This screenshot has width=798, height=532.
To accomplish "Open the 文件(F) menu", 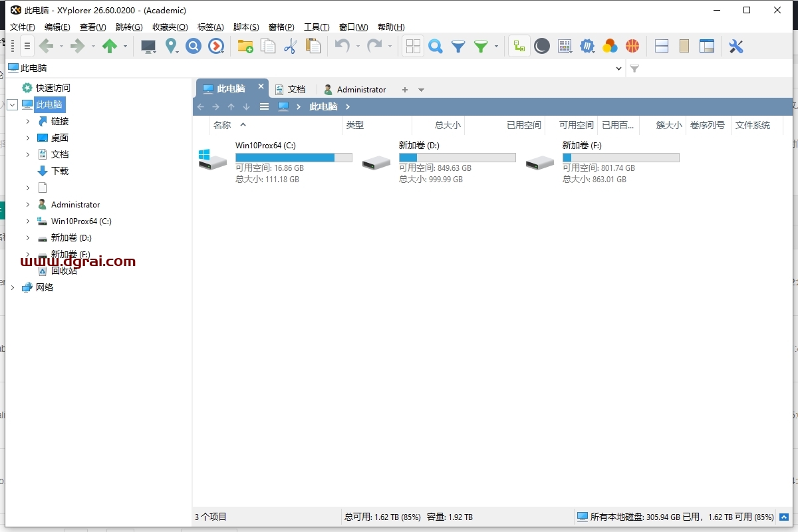I will (23, 27).
